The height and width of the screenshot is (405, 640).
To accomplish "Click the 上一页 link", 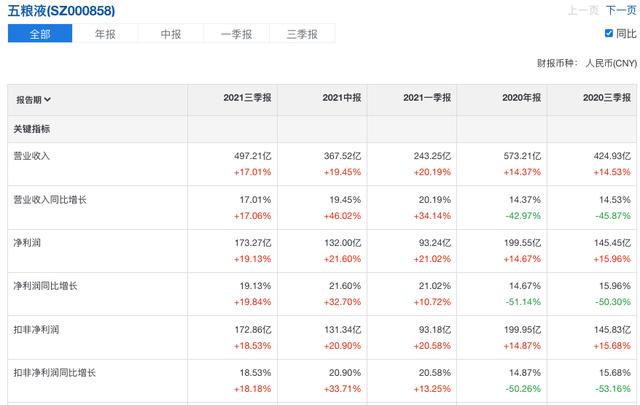I will pos(583,10).
